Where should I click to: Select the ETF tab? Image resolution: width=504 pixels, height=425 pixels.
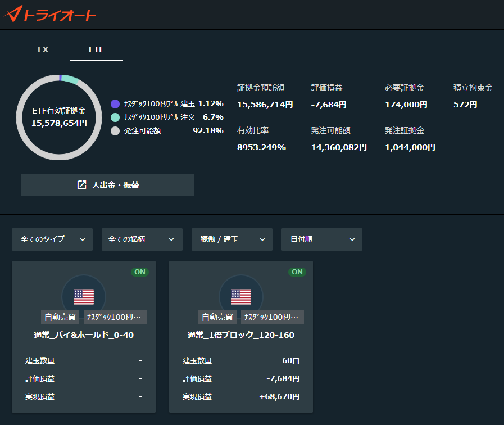97,49
